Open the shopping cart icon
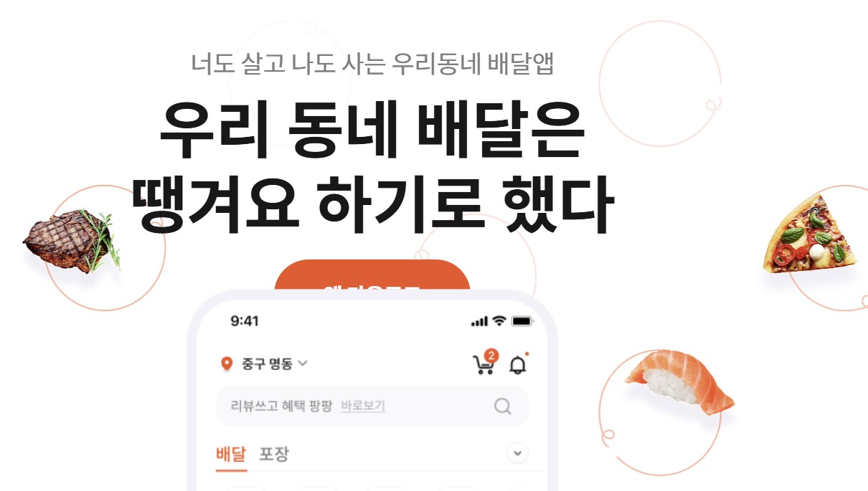Screen dimensions: 868x491 (483, 365)
